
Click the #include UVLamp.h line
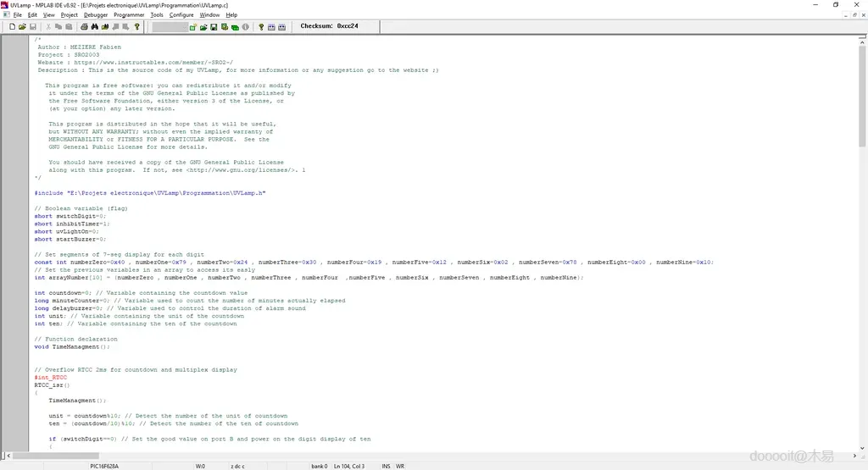[150, 193]
